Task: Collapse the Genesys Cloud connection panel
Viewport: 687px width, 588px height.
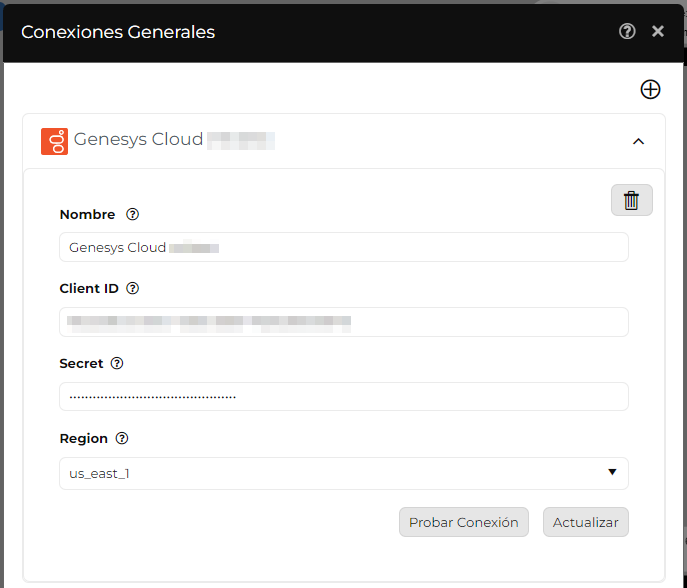Action: point(638,142)
